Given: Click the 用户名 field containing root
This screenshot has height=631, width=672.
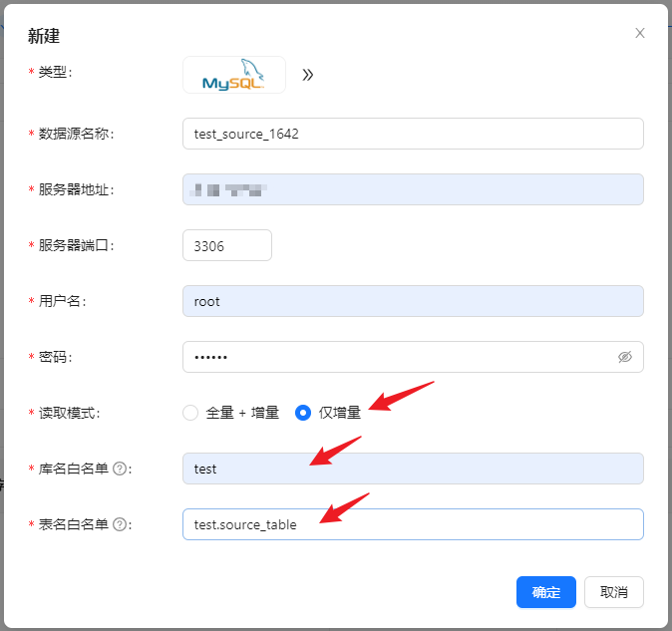Looking at the screenshot, I should pyautogui.click(x=413, y=301).
